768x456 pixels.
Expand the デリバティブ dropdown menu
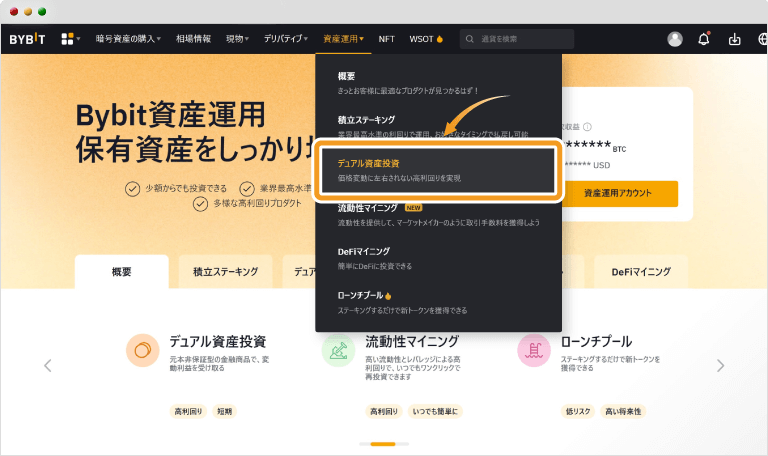[x=286, y=39]
